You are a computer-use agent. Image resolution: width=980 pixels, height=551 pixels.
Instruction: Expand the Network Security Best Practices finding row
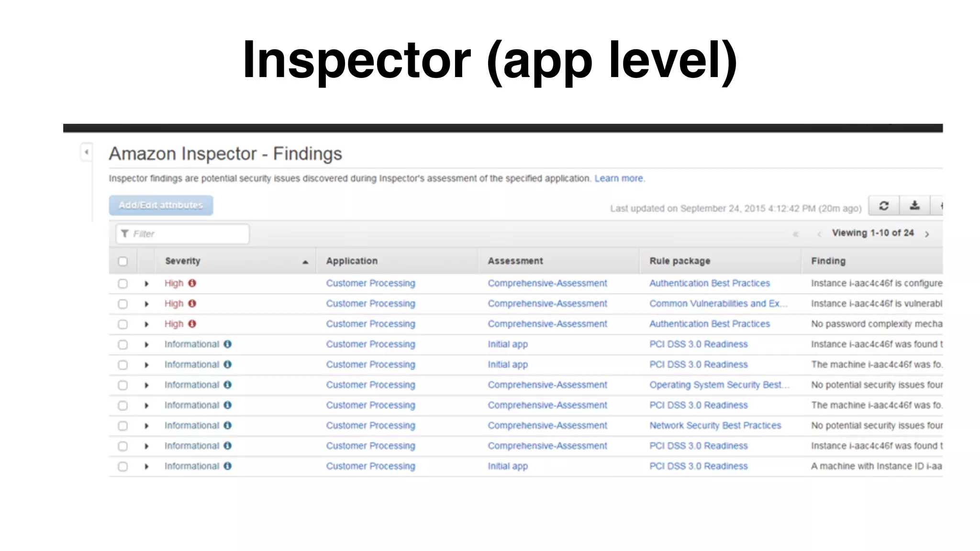146,426
